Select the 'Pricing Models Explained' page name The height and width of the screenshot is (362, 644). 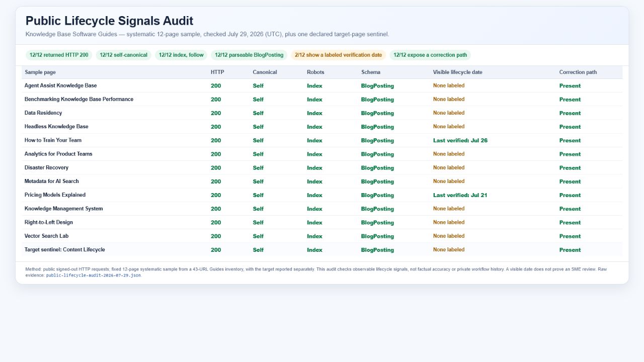coord(55,195)
